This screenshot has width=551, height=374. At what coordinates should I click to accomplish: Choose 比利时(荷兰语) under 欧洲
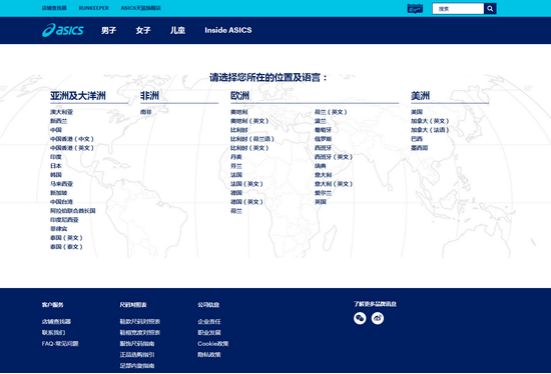(x=252, y=139)
